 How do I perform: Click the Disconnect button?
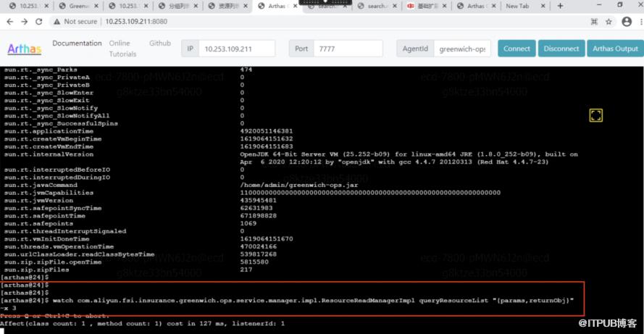coord(561,49)
